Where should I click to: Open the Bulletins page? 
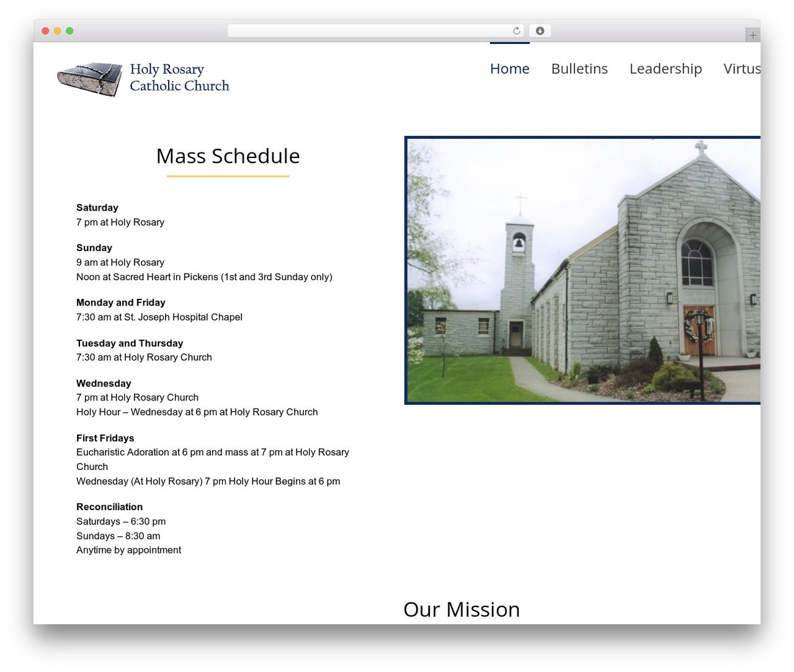pos(579,69)
